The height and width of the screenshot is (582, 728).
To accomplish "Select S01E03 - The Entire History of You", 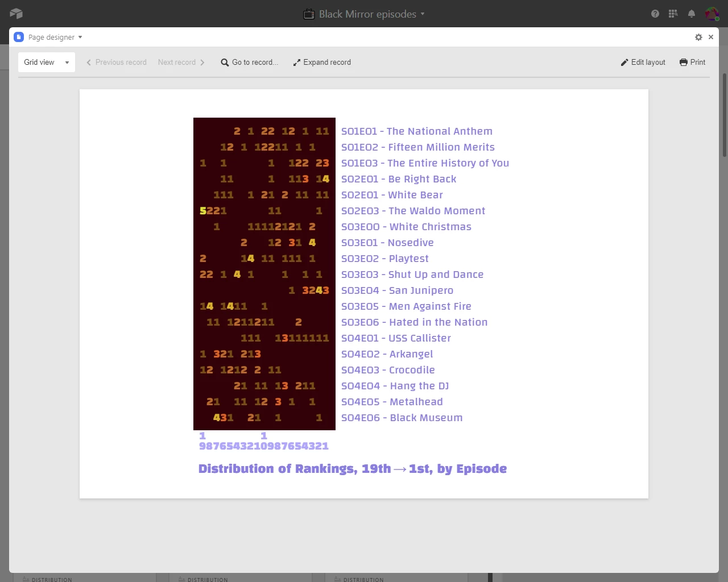I will pyautogui.click(x=425, y=163).
